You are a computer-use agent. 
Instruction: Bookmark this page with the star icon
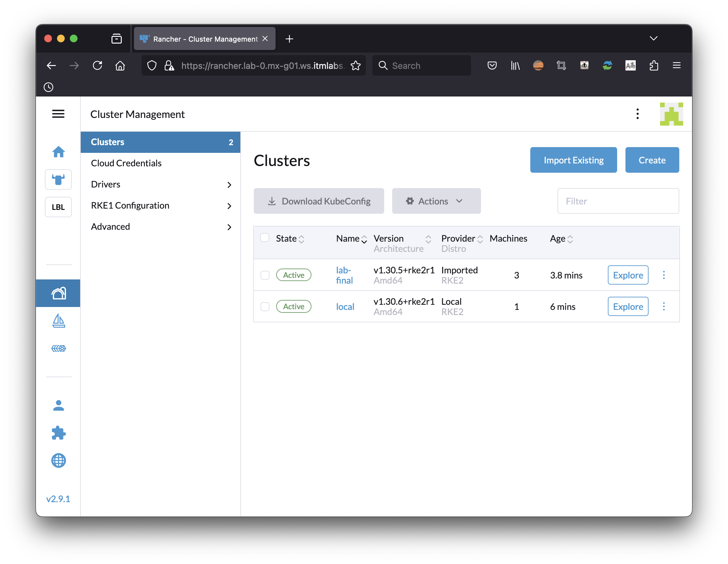click(356, 65)
